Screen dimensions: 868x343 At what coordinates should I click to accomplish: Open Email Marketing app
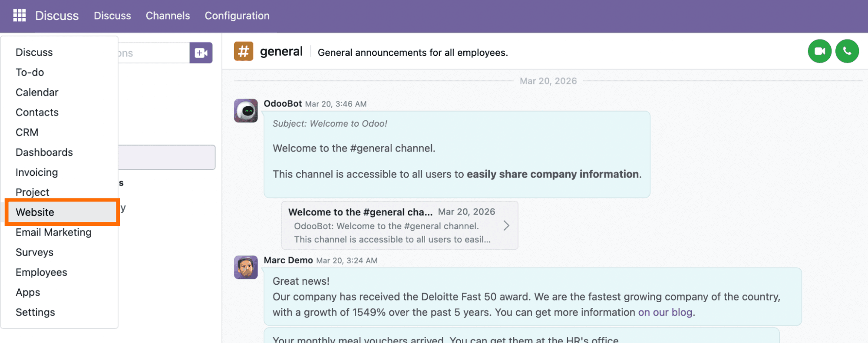pyautogui.click(x=53, y=232)
